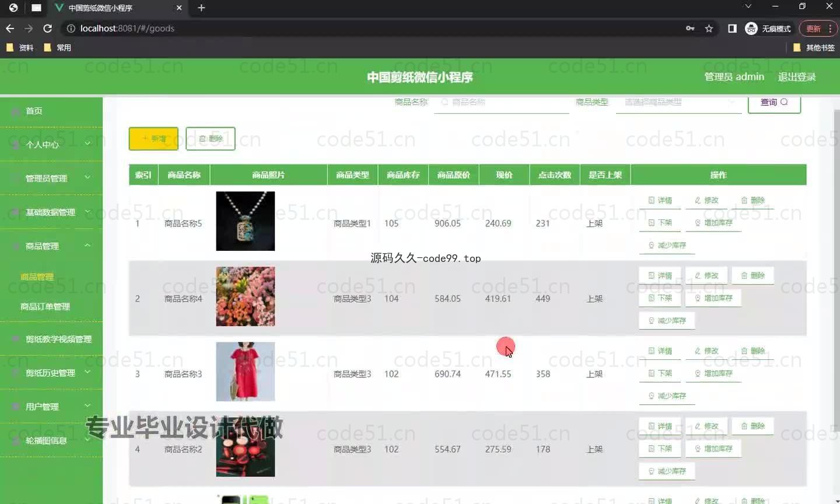
Task: Click 修改 for 商品名称3
Action: 706,351
